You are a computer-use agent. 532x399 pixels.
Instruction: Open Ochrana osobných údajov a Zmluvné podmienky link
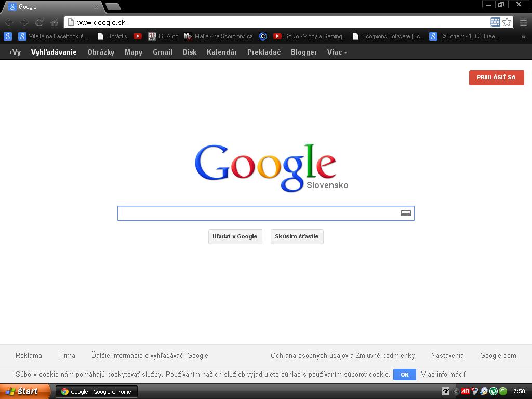343,355
